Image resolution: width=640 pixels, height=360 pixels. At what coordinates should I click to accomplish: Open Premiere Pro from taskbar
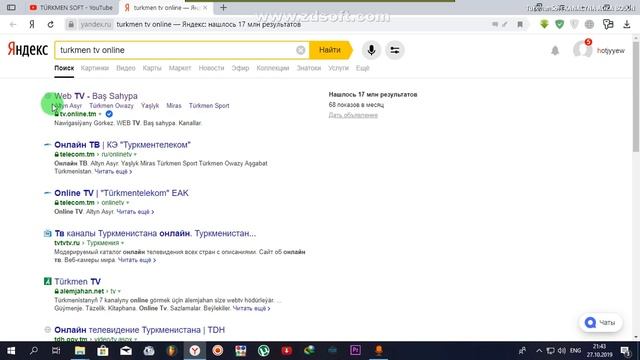356,351
